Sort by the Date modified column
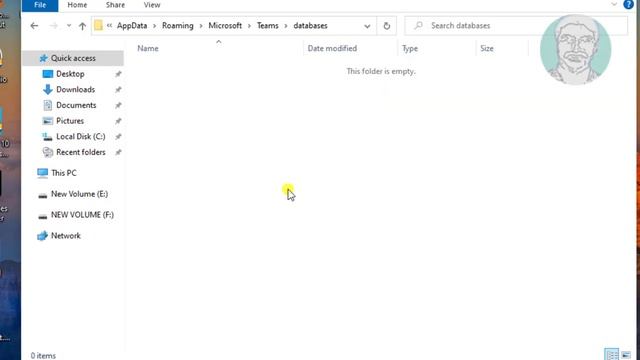Image resolution: width=640 pixels, height=360 pixels. click(x=332, y=48)
